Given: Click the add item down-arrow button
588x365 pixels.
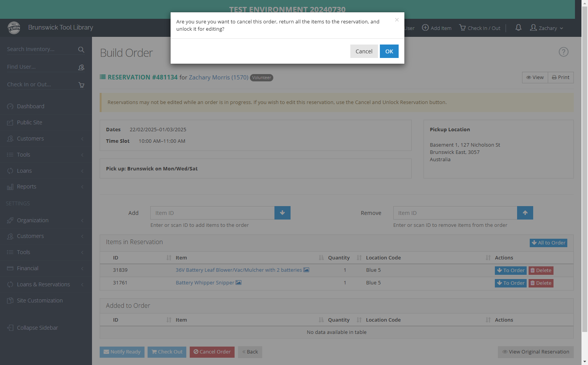Looking at the screenshot, I should [x=283, y=213].
